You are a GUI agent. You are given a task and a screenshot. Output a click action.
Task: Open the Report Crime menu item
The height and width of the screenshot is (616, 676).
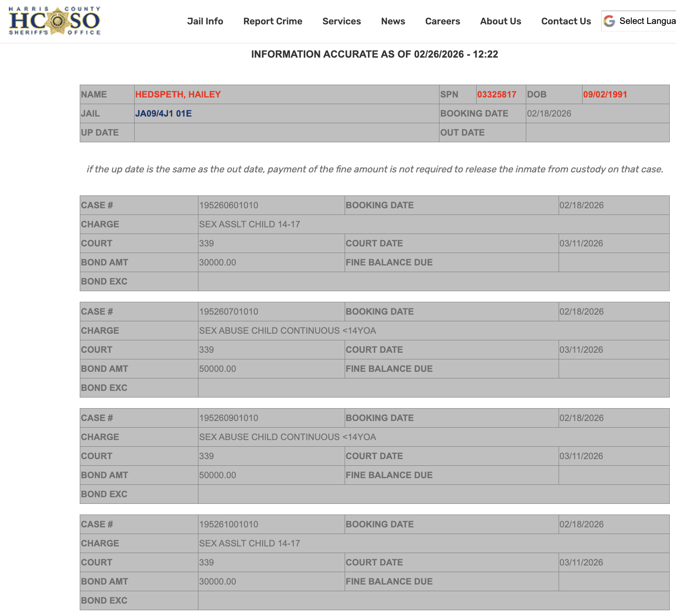pos(272,21)
